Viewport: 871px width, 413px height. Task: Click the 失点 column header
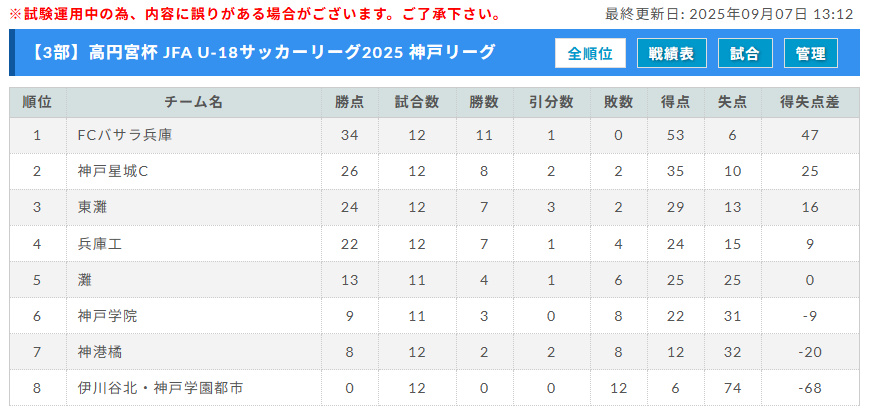click(x=732, y=102)
